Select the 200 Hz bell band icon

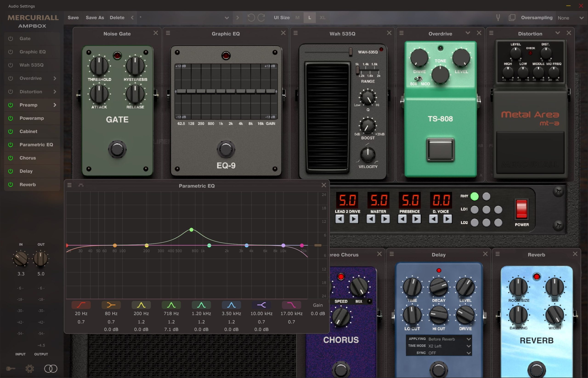pyautogui.click(x=141, y=305)
